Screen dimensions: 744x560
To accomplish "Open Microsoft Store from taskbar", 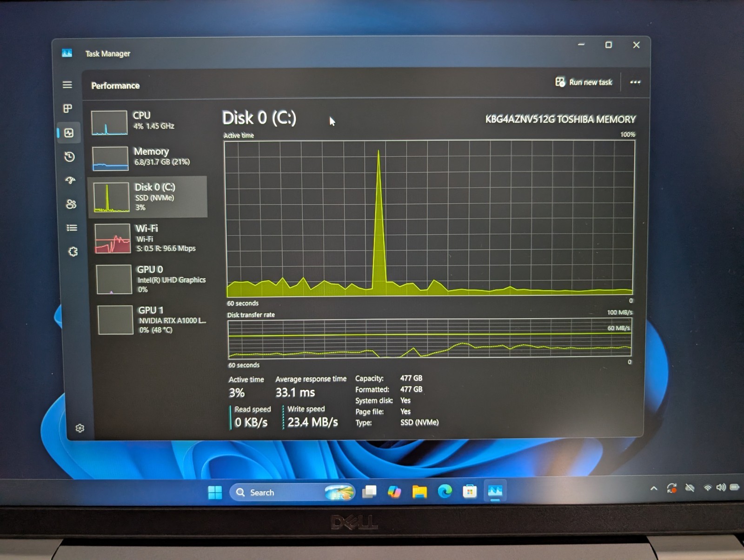I will pyautogui.click(x=470, y=491).
